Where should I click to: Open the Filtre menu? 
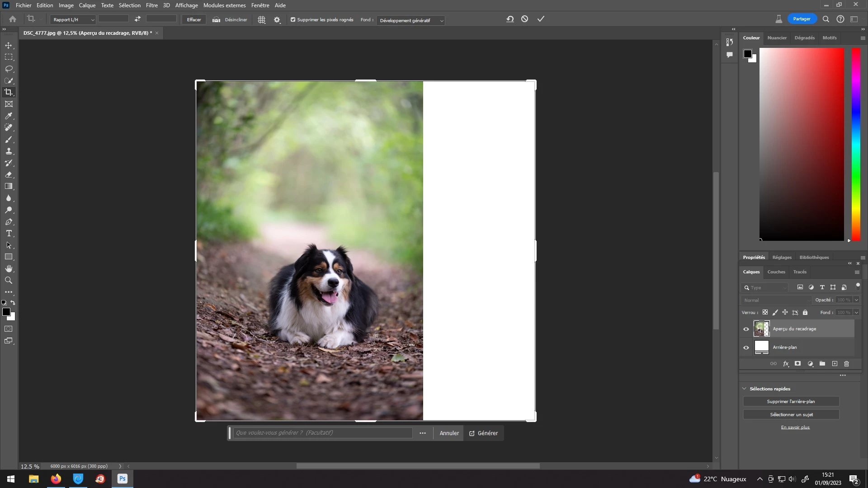click(x=151, y=5)
